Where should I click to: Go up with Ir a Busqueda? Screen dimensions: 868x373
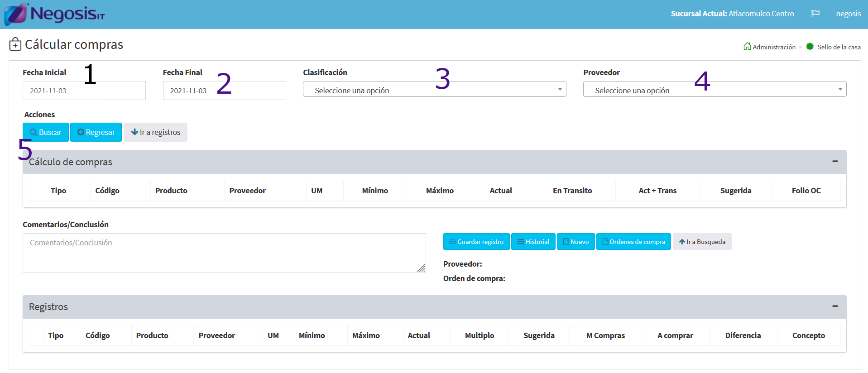click(x=702, y=242)
